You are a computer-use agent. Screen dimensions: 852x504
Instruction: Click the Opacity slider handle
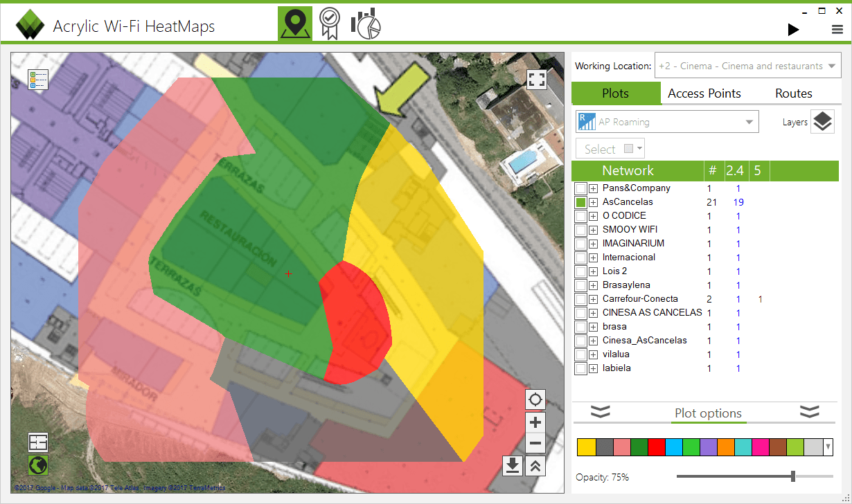click(x=793, y=476)
